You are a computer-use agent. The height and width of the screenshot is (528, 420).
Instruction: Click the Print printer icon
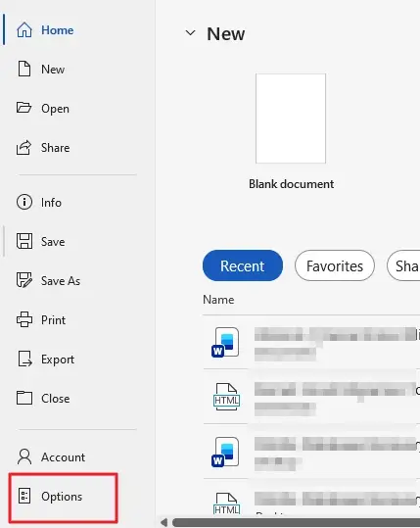coord(24,319)
